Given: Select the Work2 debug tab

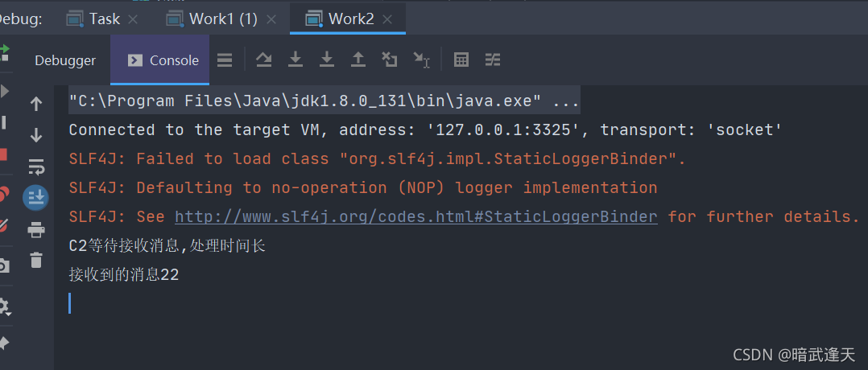Looking at the screenshot, I should tap(340, 18).
